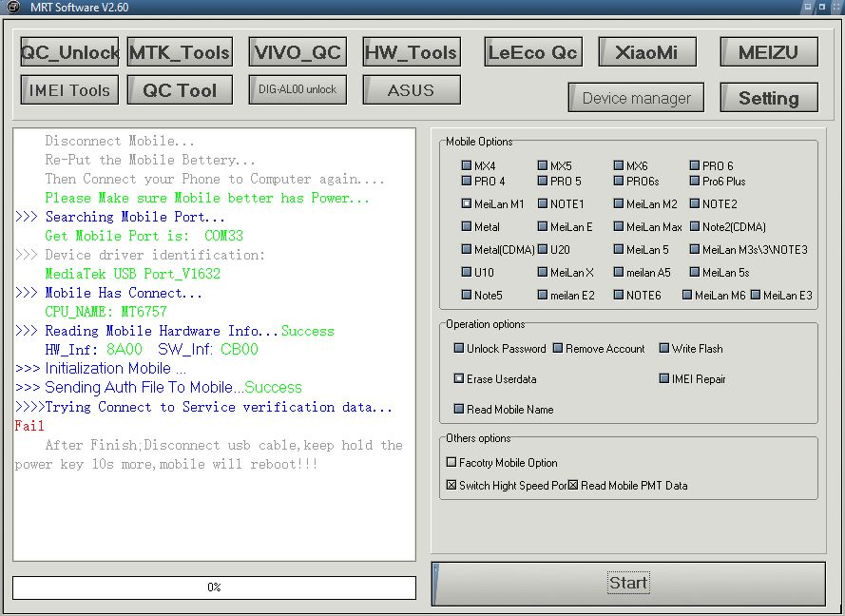Open the HW_Tools section
The image size is (845, 616).
click(x=412, y=51)
